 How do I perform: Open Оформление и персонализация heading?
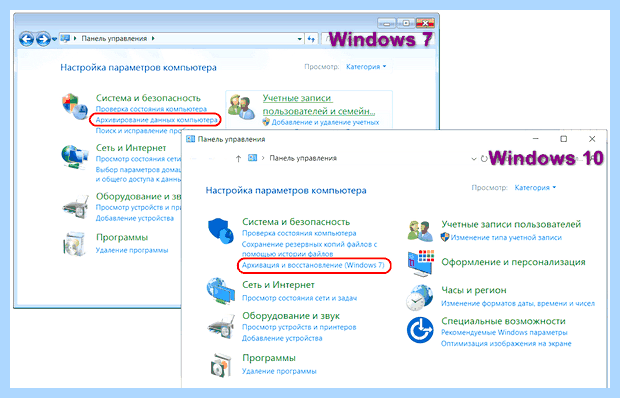pyautogui.click(x=513, y=262)
